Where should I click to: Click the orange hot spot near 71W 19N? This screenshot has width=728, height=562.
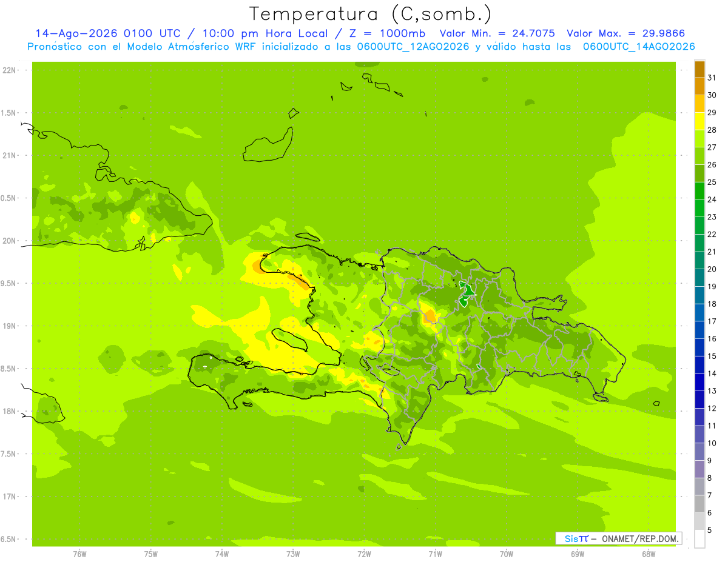click(430, 316)
